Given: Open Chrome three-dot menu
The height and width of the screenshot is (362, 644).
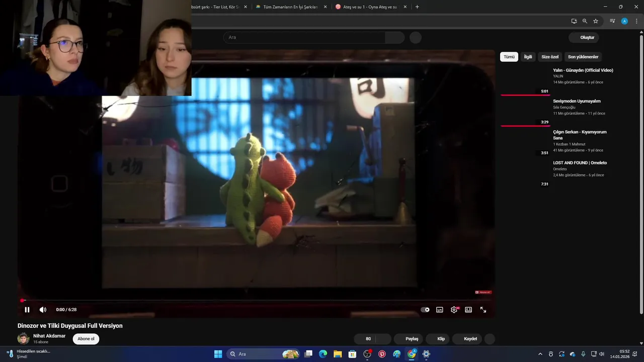Looking at the screenshot, I should point(636,21).
